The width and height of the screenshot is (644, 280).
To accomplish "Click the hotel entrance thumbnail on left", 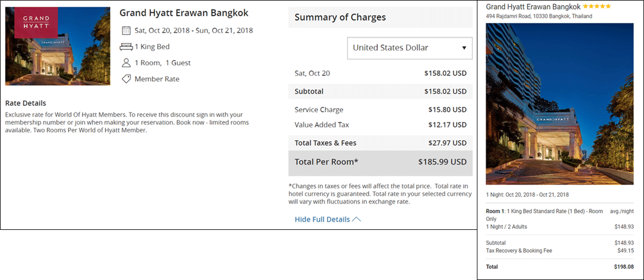I will coord(57,46).
